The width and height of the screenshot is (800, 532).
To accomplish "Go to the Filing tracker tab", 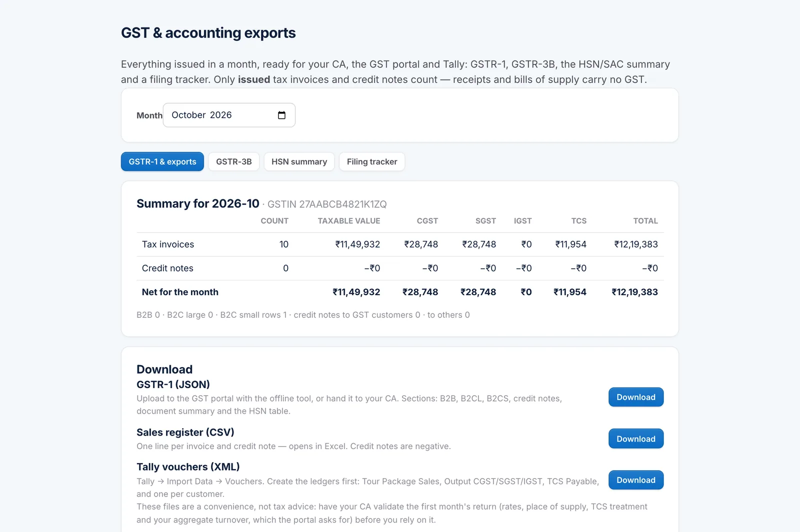I will 372,162.
